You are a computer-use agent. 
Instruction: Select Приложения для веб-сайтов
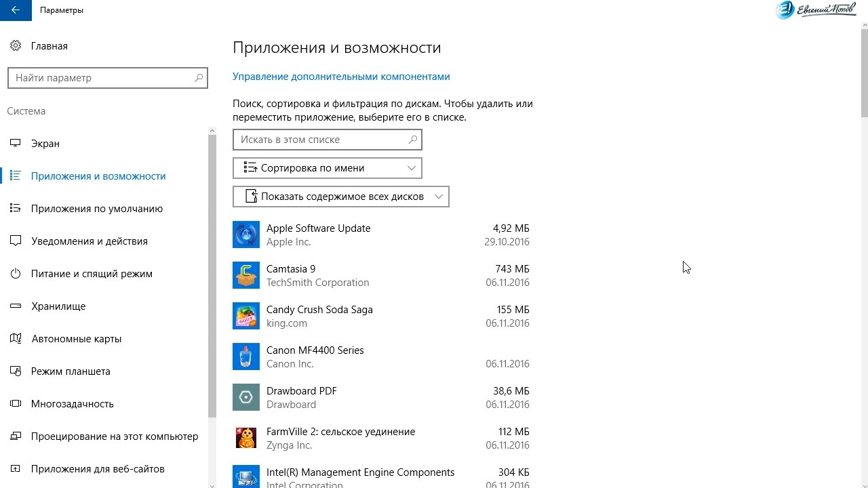click(x=98, y=469)
